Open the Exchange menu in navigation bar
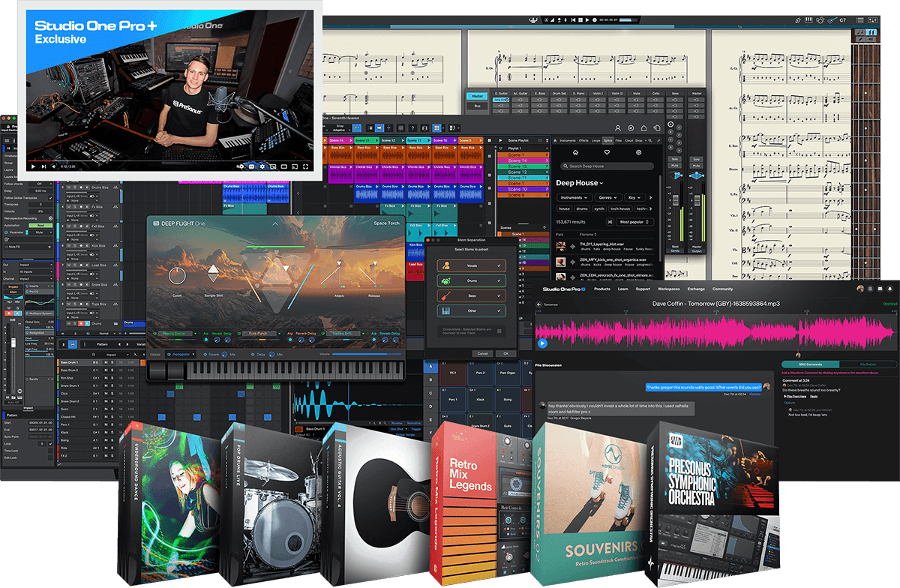Image resolution: width=900 pixels, height=588 pixels. pyautogui.click(x=695, y=289)
